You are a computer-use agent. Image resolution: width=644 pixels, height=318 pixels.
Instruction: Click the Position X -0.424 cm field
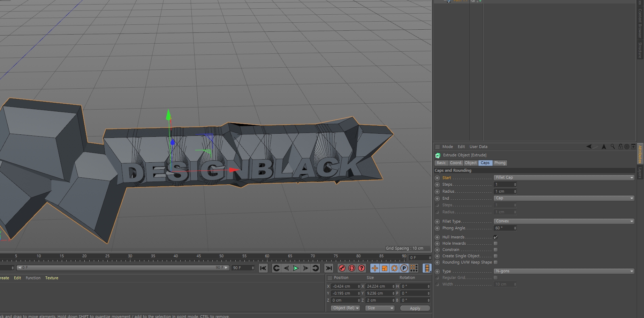(x=346, y=287)
